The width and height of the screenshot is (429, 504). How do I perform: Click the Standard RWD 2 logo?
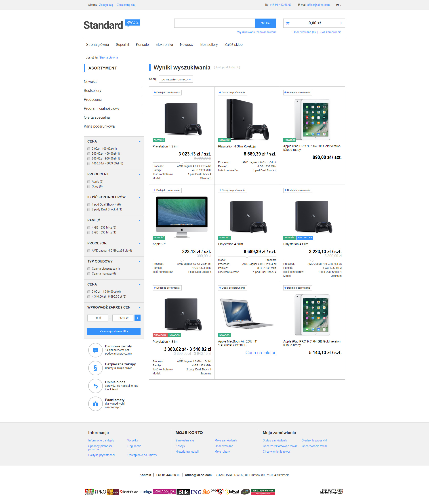pos(112,25)
